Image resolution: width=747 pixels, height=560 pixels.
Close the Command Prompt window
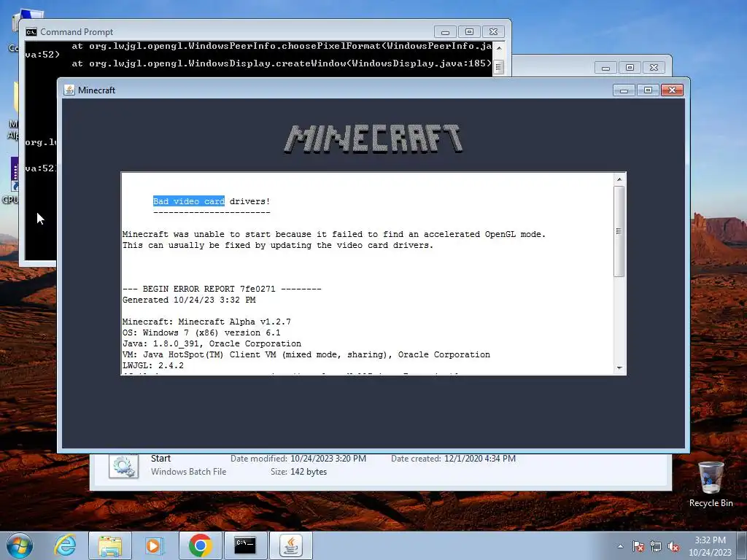coord(494,32)
